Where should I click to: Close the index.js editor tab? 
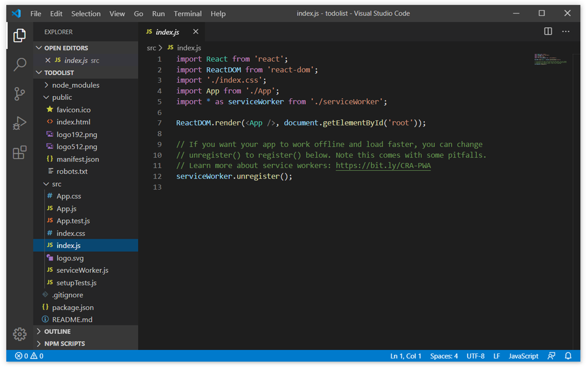click(195, 31)
